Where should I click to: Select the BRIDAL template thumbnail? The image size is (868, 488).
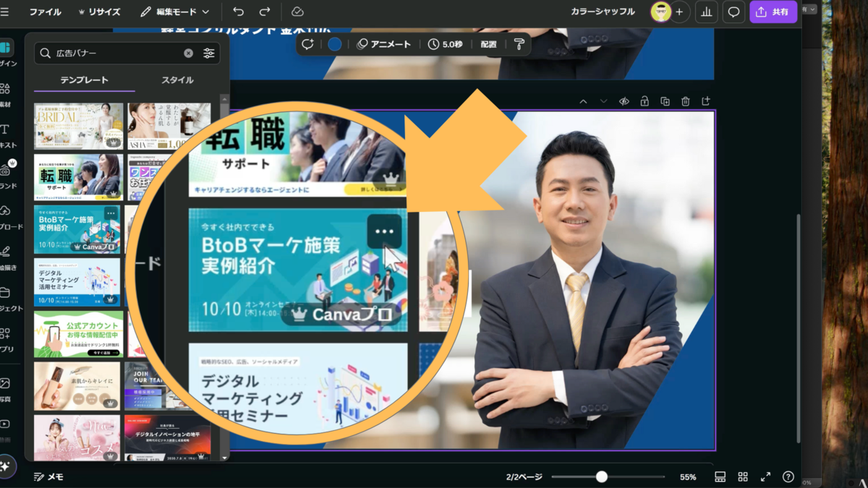pyautogui.click(x=78, y=126)
